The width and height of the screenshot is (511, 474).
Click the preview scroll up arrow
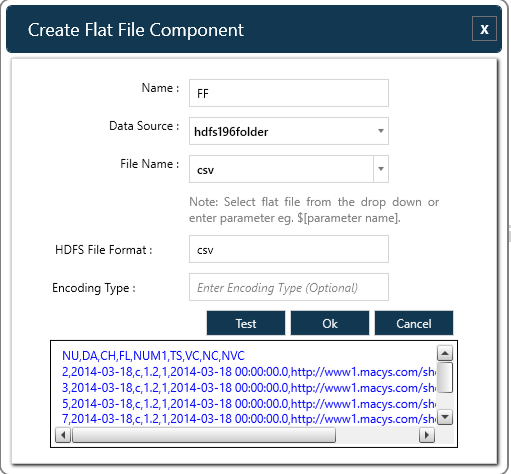[445, 353]
